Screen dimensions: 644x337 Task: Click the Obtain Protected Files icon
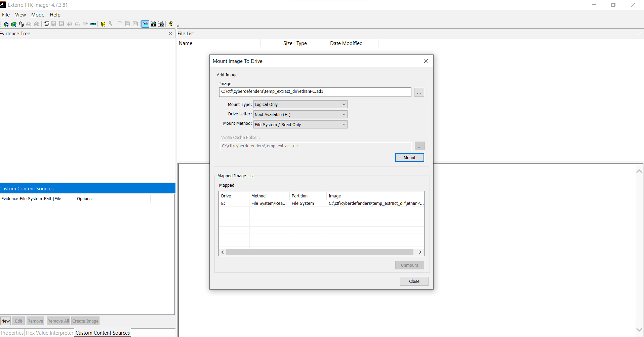coord(103,24)
